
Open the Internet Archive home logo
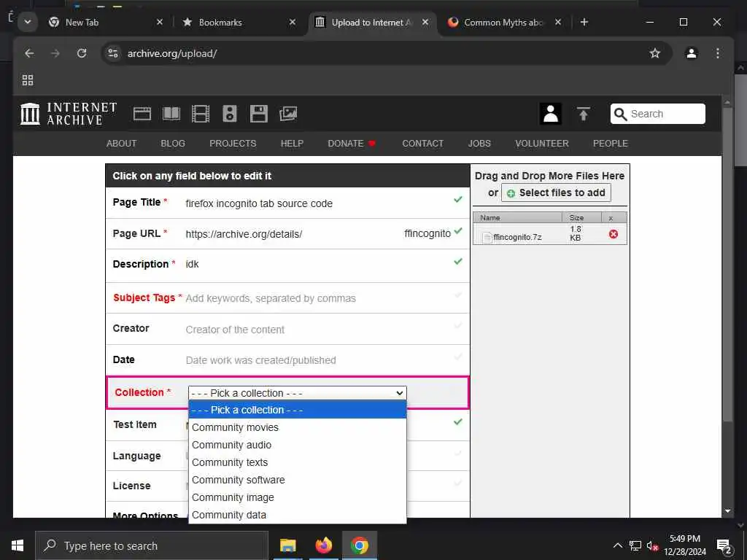(x=69, y=114)
